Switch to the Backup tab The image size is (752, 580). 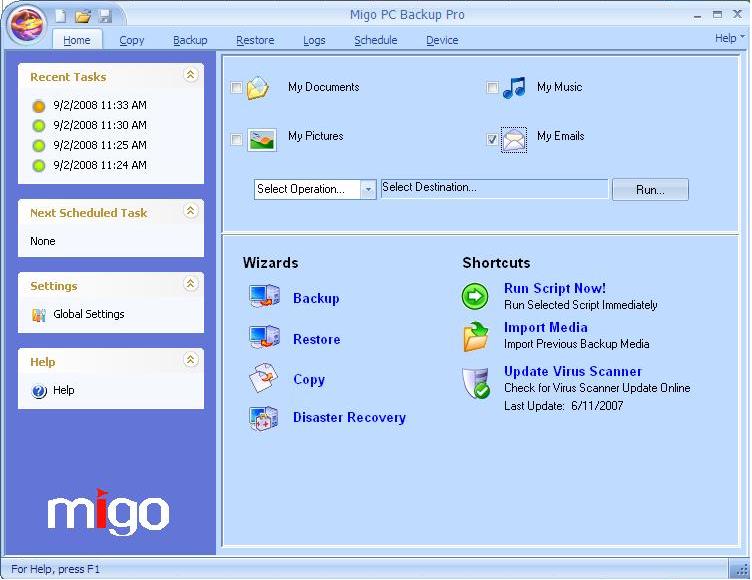[x=190, y=40]
